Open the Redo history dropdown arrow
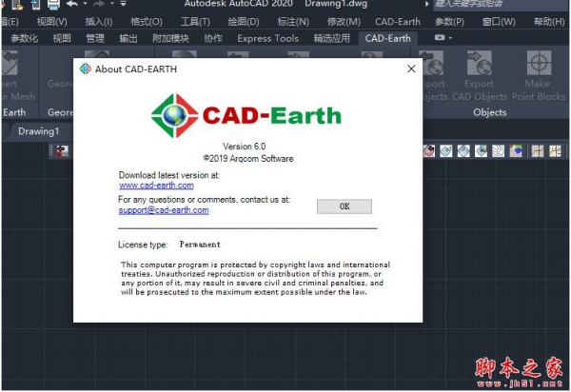 [x=111, y=4]
